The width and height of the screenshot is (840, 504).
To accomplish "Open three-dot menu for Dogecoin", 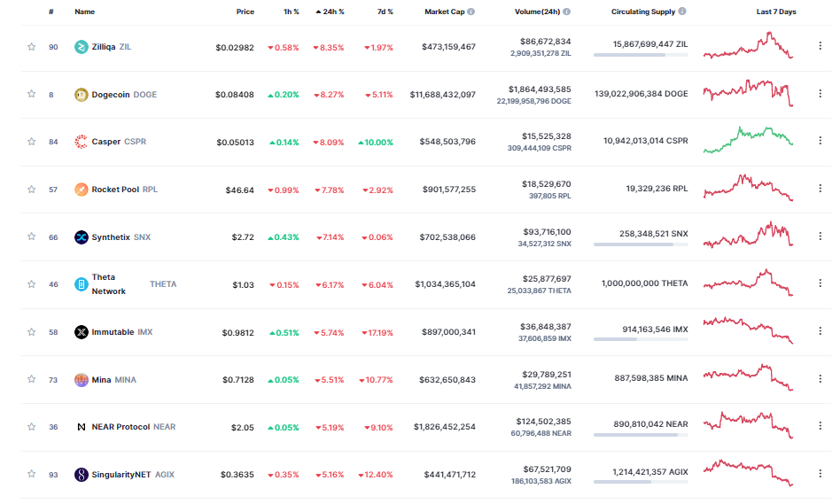I will click(820, 93).
